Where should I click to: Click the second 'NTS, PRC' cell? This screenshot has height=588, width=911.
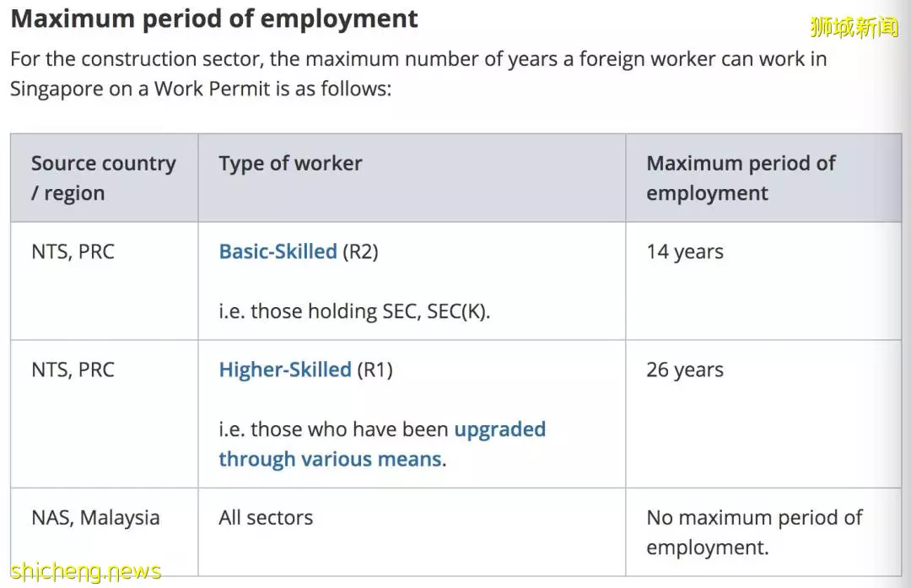click(104, 413)
